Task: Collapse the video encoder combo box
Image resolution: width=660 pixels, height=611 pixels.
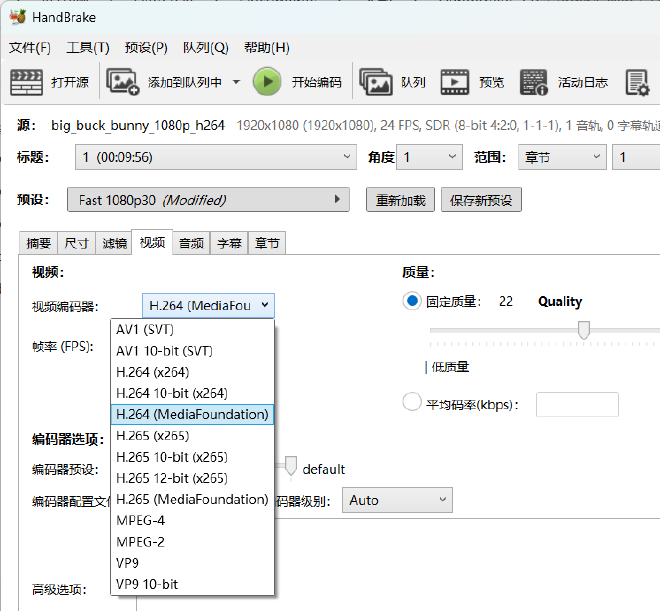Action: click(208, 306)
